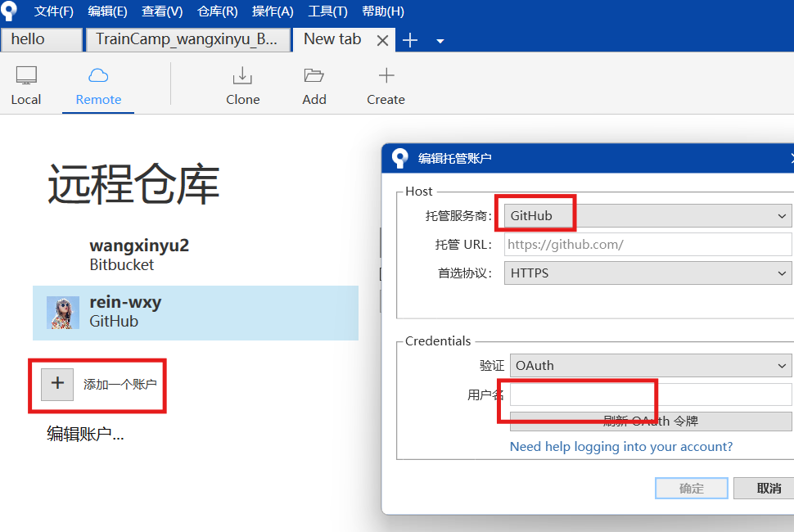Open the 验证 OAuth dropdown

pos(651,366)
